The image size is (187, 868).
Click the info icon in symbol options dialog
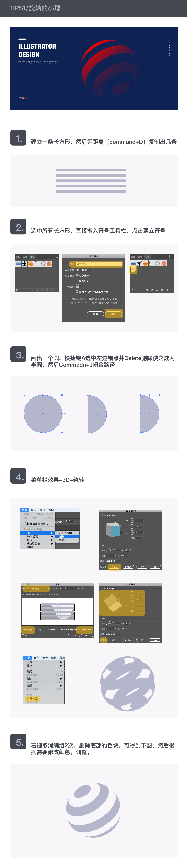[x=68, y=299]
